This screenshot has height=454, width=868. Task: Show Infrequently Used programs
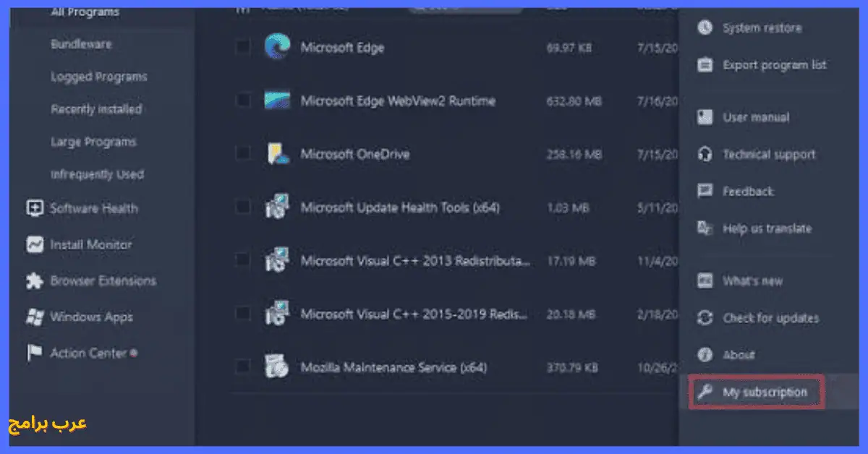point(97,174)
